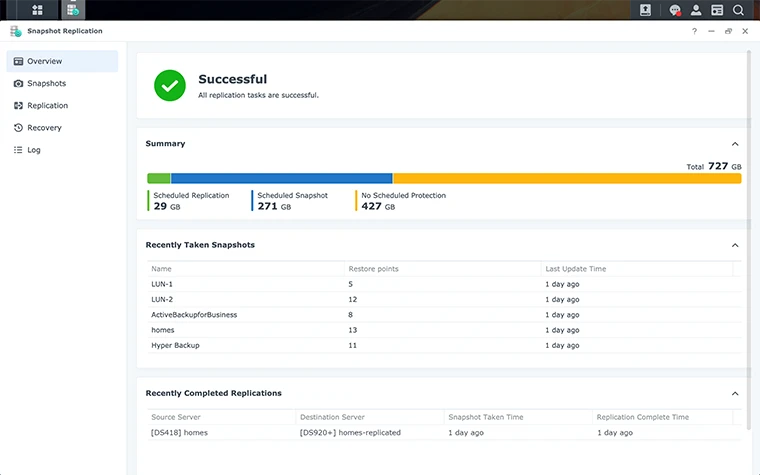This screenshot has width=760, height=475.
Task: Click the green Successful checkmark icon
Action: tap(169, 85)
